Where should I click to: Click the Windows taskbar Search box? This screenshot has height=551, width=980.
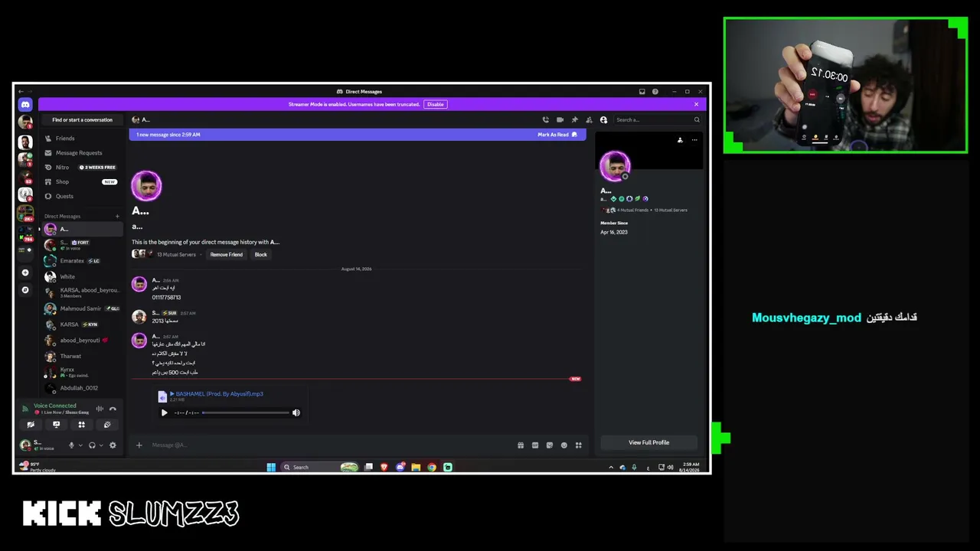319,468
